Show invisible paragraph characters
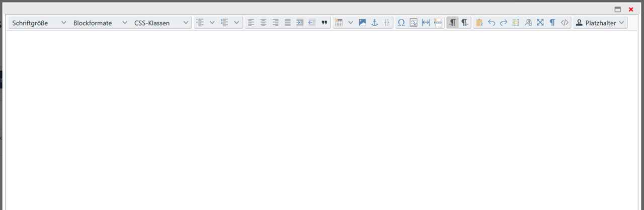This screenshot has width=644, height=210. pos(552,23)
